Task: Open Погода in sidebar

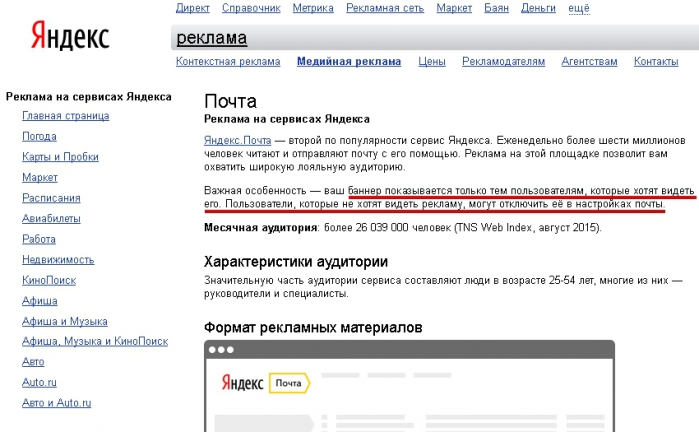Action: (x=39, y=136)
